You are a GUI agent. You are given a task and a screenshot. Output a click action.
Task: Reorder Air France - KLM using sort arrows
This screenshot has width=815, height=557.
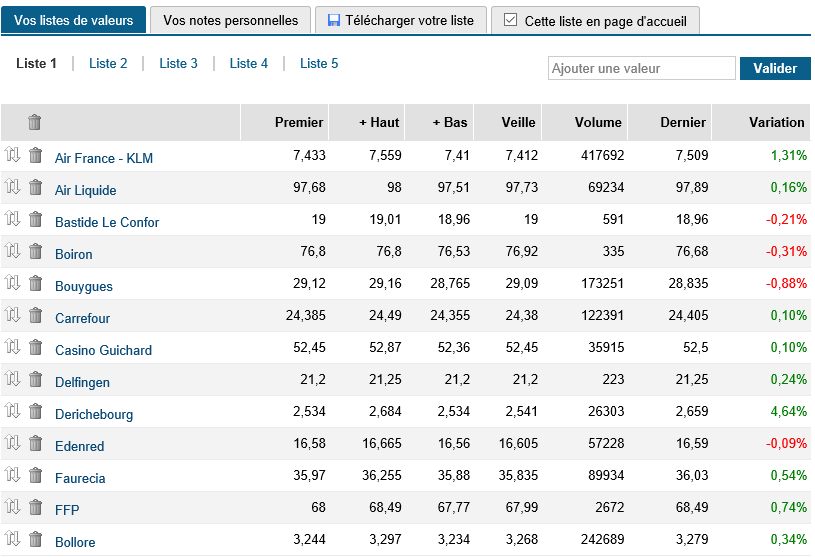(12, 155)
